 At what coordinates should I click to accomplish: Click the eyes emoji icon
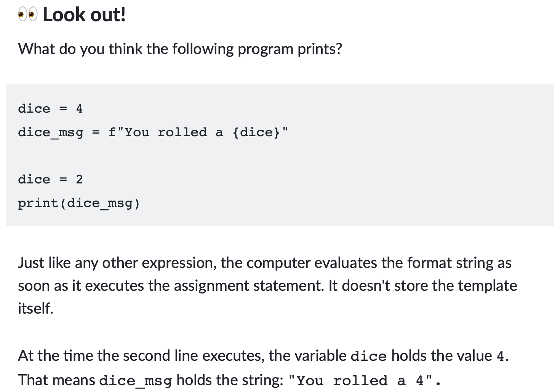click(x=28, y=15)
